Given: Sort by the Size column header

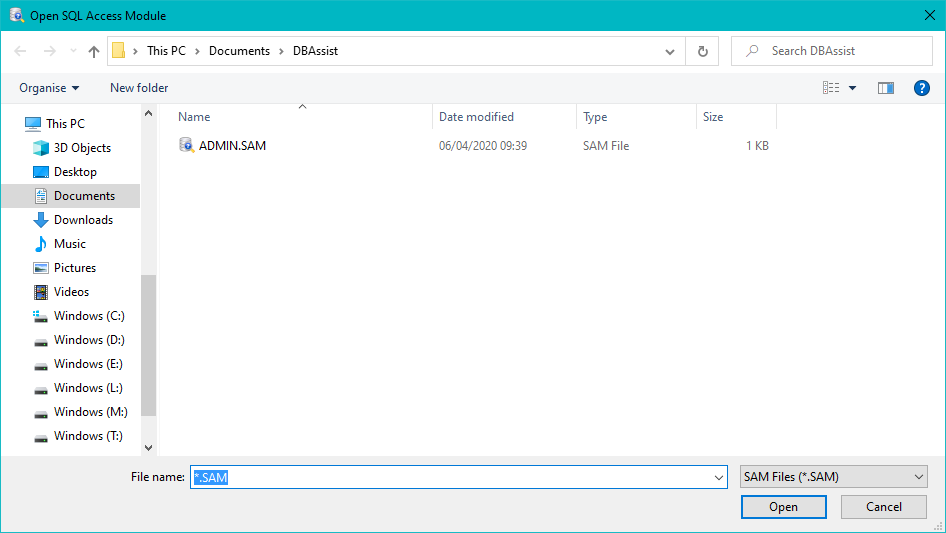Looking at the screenshot, I should tap(713, 117).
